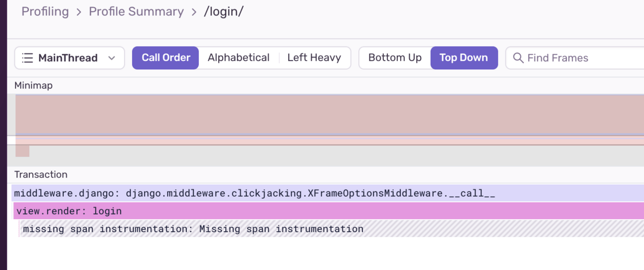Expand the MainThread dropdown chevron
644x270 pixels.
tap(112, 58)
